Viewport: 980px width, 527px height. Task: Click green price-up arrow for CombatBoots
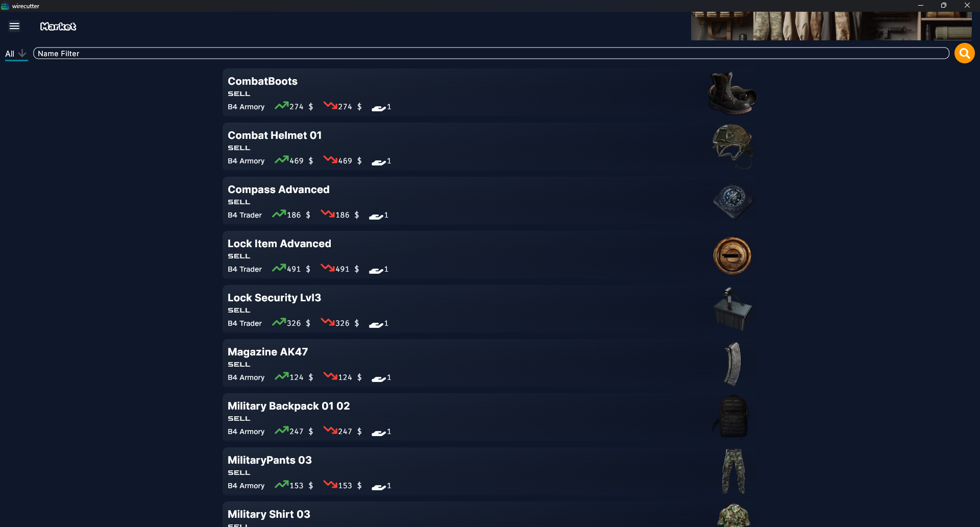coord(281,106)
